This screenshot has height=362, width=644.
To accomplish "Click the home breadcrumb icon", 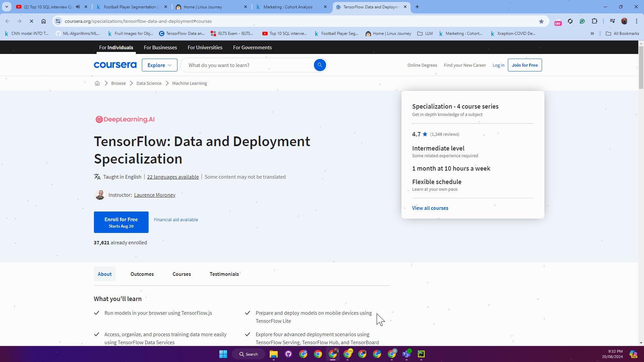I will [x=97, y=83].
